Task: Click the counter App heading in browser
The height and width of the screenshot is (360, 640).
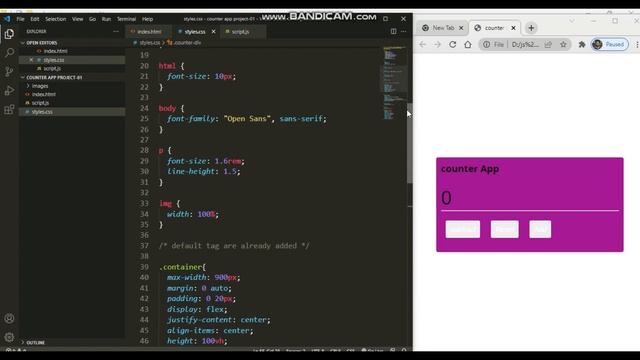Action: click(x=470, y=169)
